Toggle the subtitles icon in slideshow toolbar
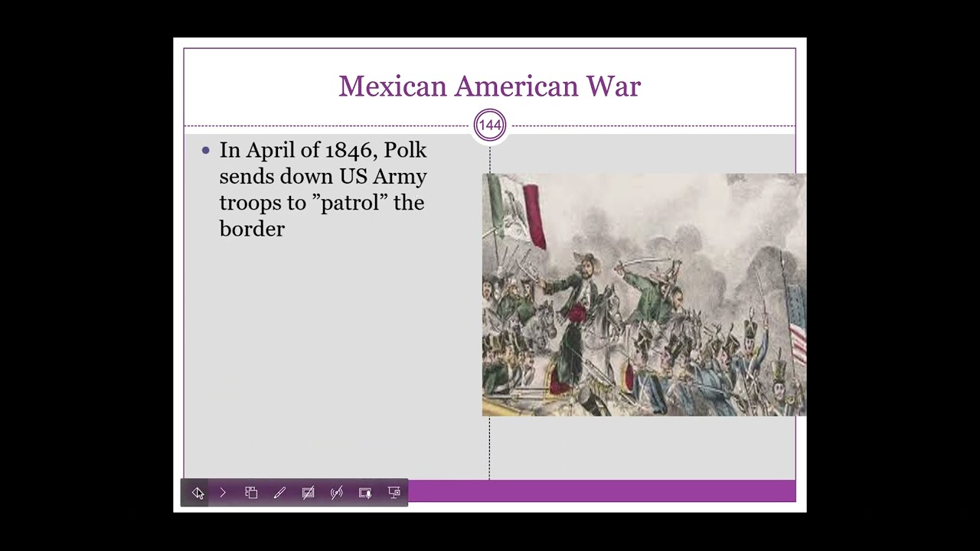Image resolution: width=980 pixels, height=551 pixels. point(308,493)
